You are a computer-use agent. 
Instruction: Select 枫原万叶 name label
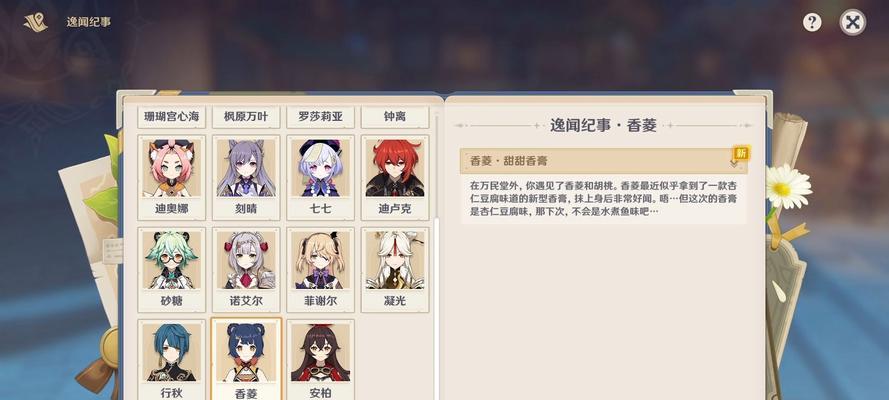246,117
